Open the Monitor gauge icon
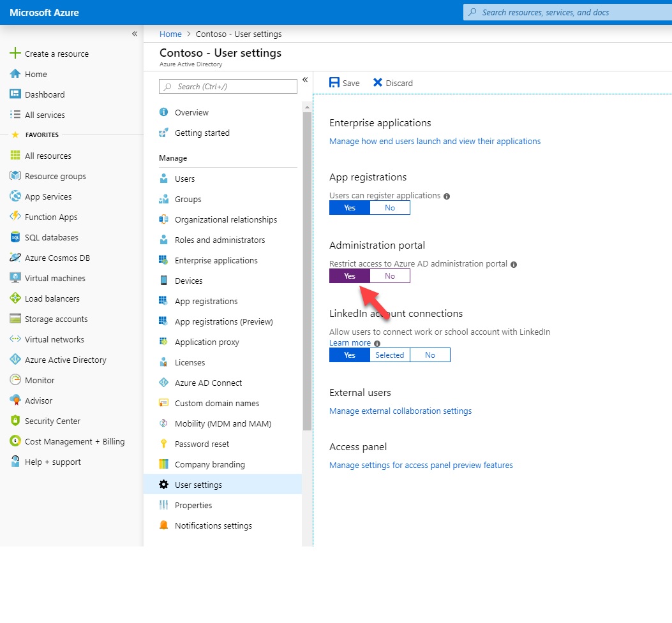The width and height of the screenshot is (672, 623). pos(15,380)
